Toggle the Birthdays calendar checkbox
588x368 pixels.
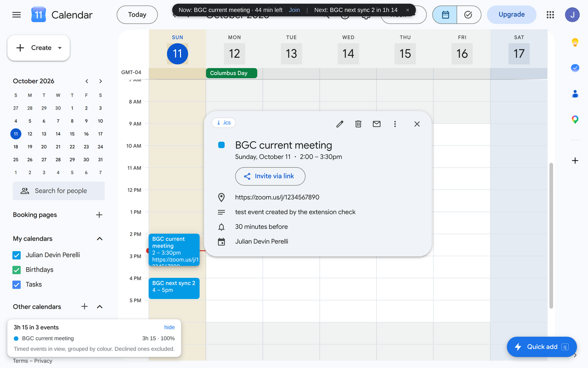click(17, 270)
